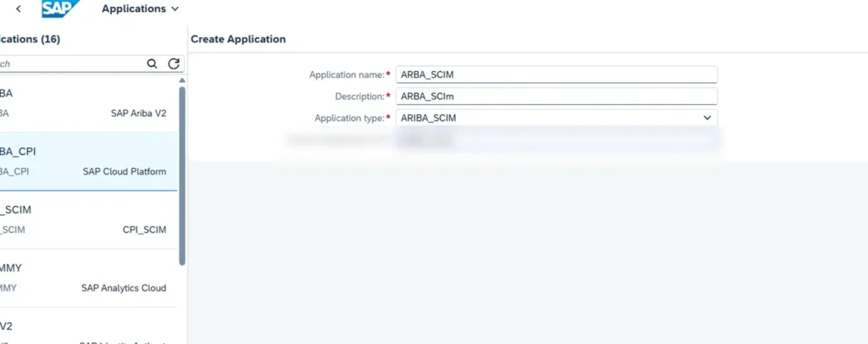This screenshot has width=868, height=344.
Task: Click the back navigation chevron
Action: (x=19, y=9)
